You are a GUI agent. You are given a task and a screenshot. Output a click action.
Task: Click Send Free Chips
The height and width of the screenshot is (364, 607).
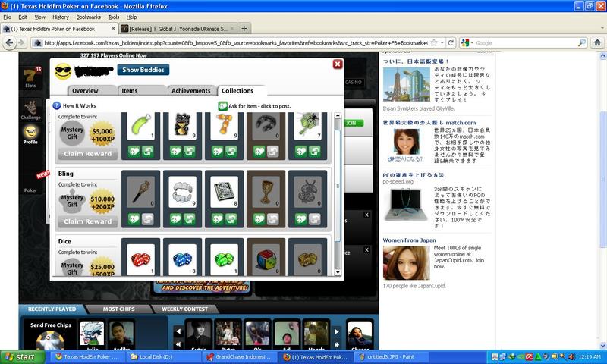point(51,325)
